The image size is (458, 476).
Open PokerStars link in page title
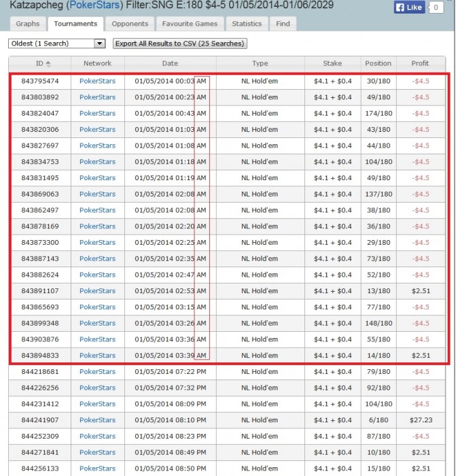tap(94, 5)
